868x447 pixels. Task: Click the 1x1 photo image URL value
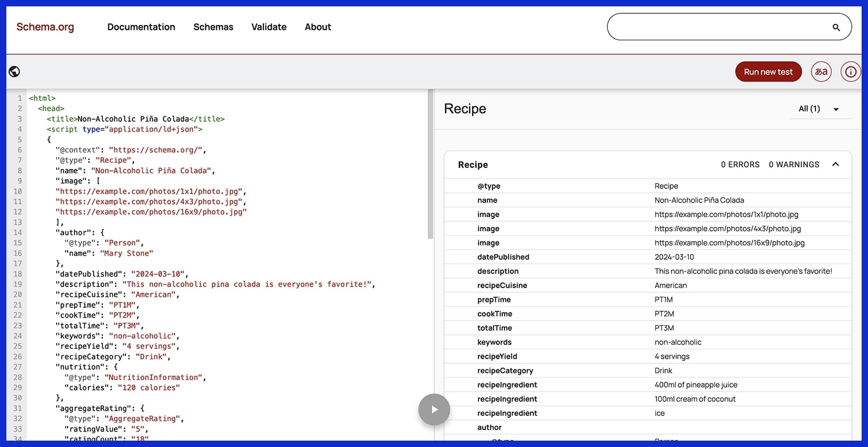[726, 214]
